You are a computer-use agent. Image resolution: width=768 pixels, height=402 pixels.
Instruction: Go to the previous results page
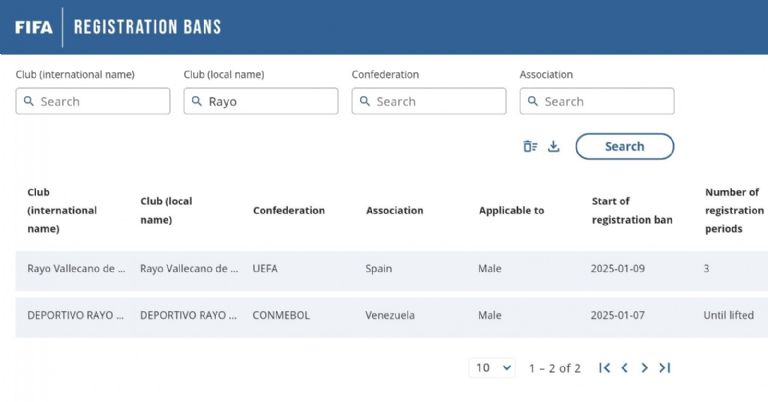pyautogui.click(x=625, y=368)
